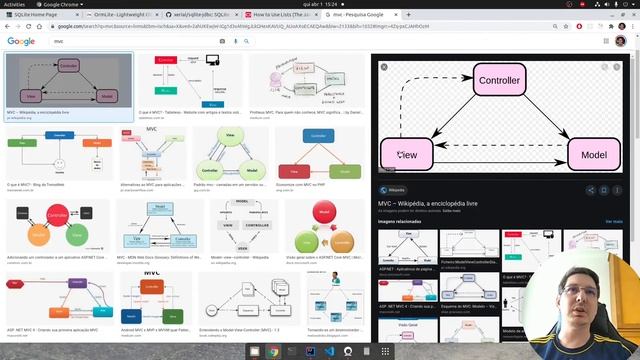
Task: Switch to the xerial/sqlite-jdbc GitHub tab
Action: click(202, 14)
